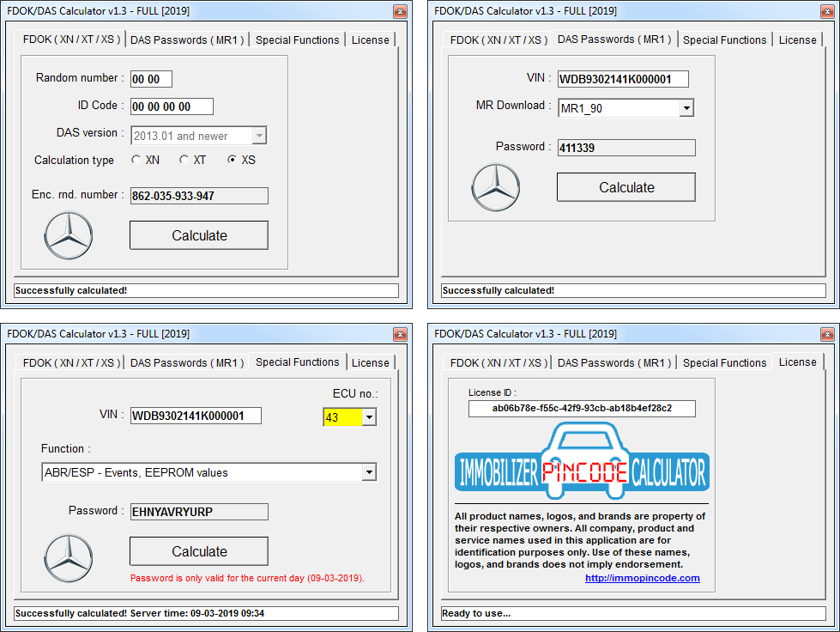
Task: Select the XS calculation type radio button
Action: tap(232, 160)
